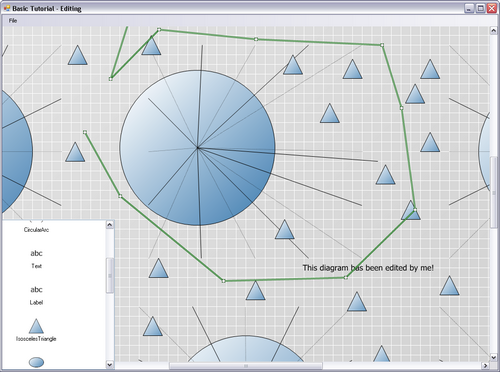Viewport: 500px width, 372px height.
Task: Click the horizontal scrollbar's right arrow
Action: [x=485, y=366]
